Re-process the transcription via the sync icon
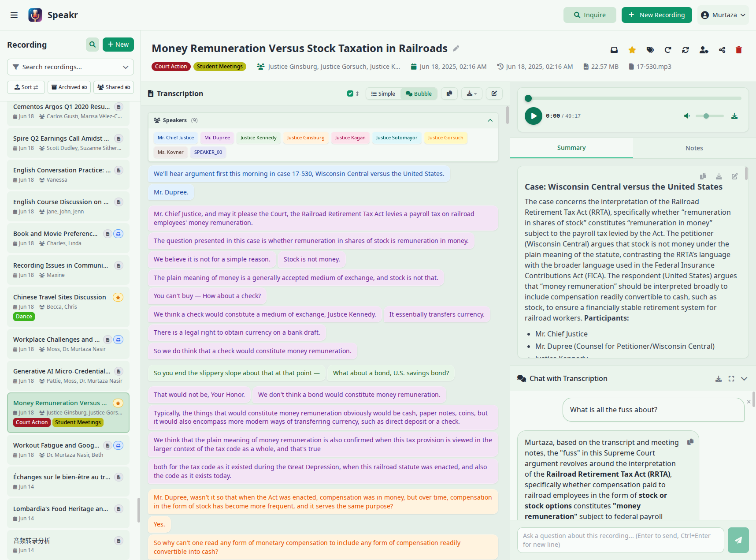Viewport: 756px width, 560px height. (686, 50)
